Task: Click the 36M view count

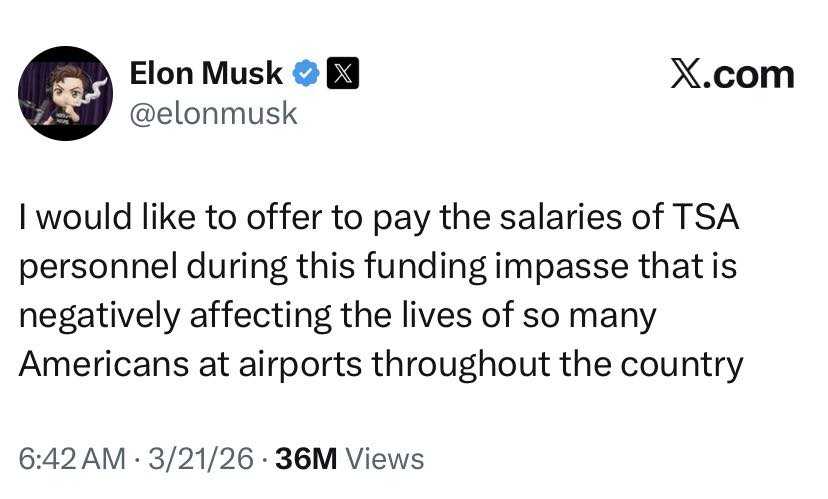Action: tap(307, 459)
